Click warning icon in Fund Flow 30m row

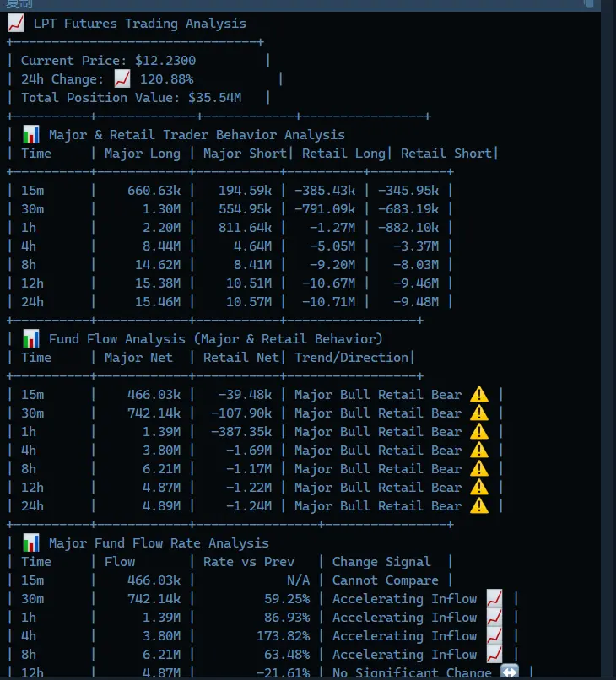coord(479,413)
